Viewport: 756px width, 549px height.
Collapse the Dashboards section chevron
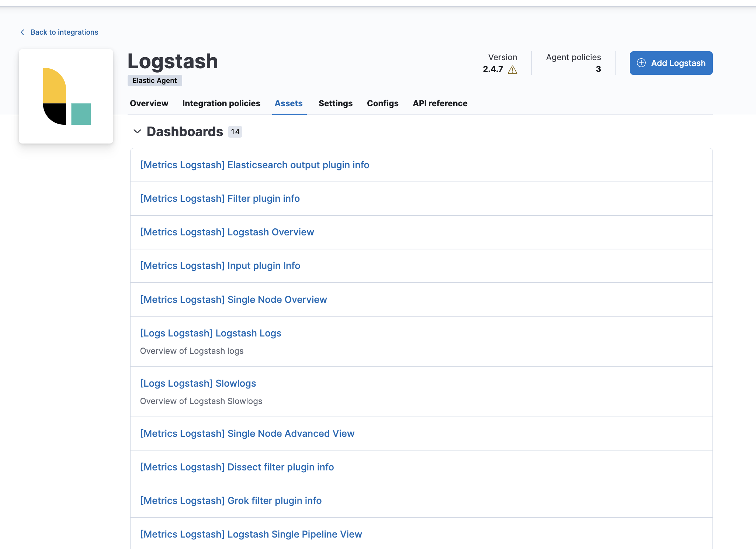[137, 131]
